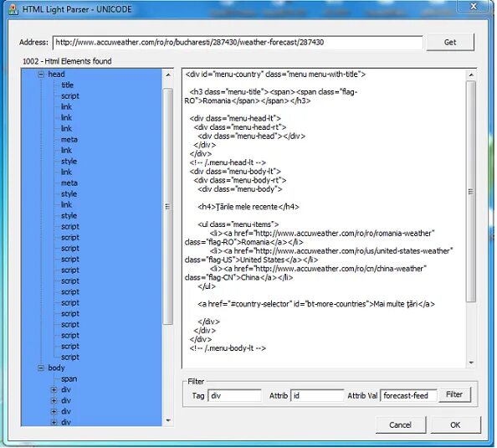Image resolution: width=497 pixels, height=448 pixels.
Task: Click the HTML source pane scrollbar thumb
Action: tap(471, 191)
